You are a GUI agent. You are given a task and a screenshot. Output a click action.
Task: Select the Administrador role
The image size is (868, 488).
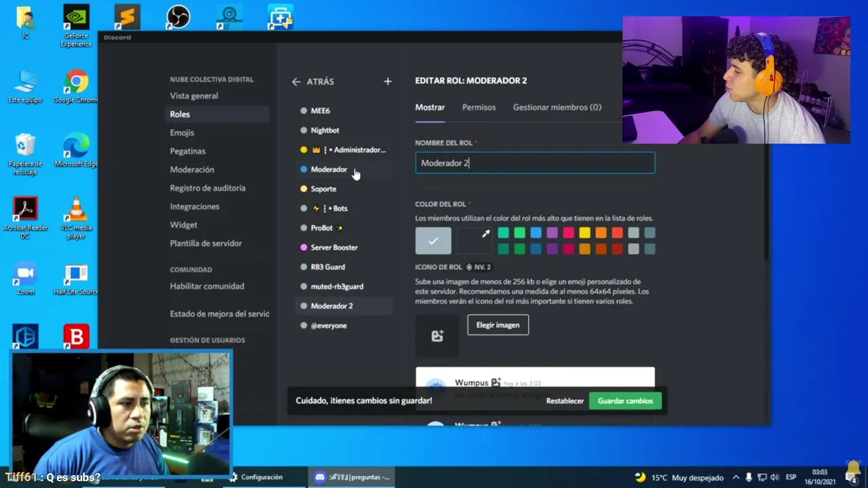pos(344,150)
